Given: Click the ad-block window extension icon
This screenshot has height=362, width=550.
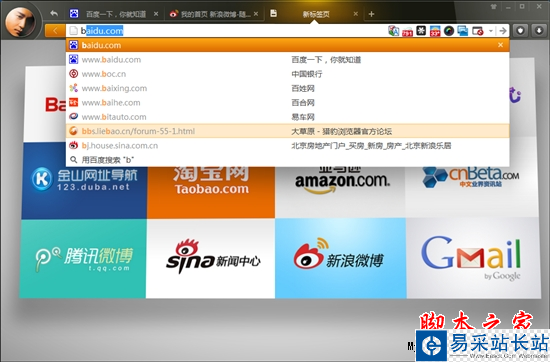Looking at the screenshot, I should point(478,31).
